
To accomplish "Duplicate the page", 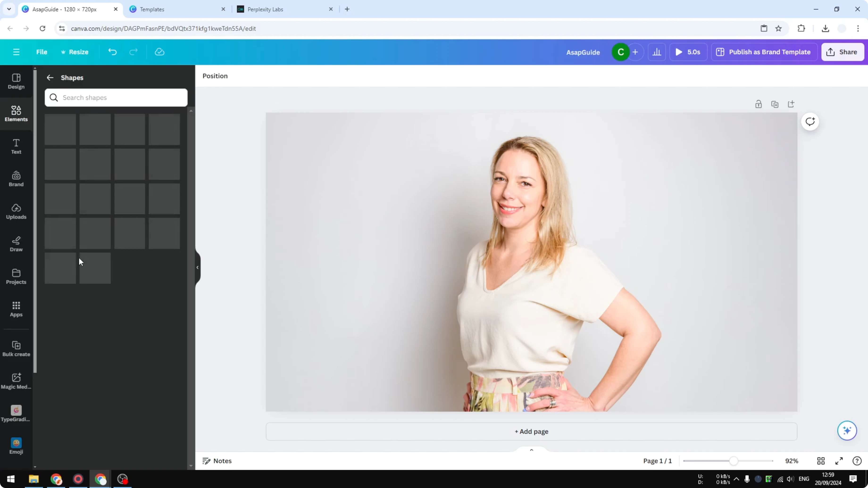I will 775,104.
